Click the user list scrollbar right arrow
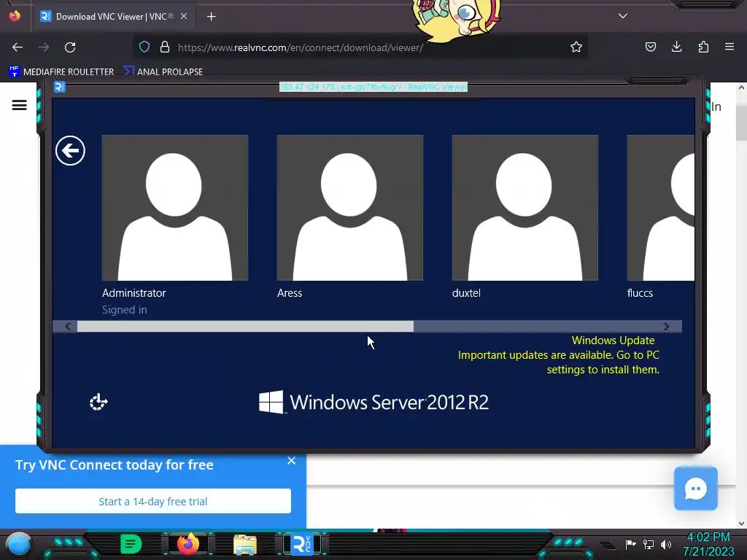Screen dimensions: 747x560 coord(666,326)
